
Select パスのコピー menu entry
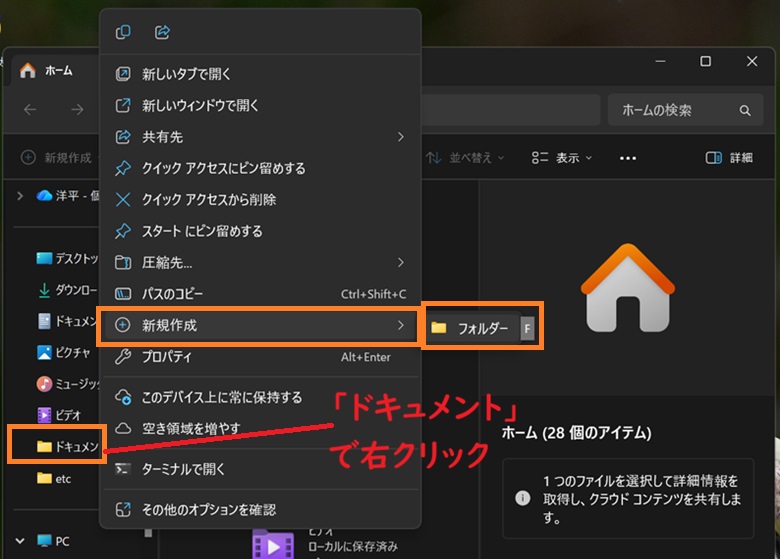tap(260, 293)
